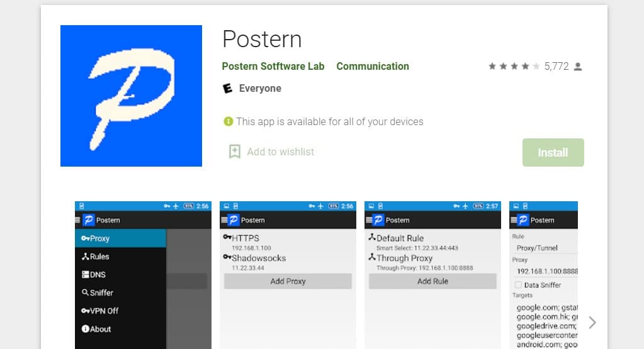
Task: Click the rule icon beside Through Proxy
Action: 371,257
